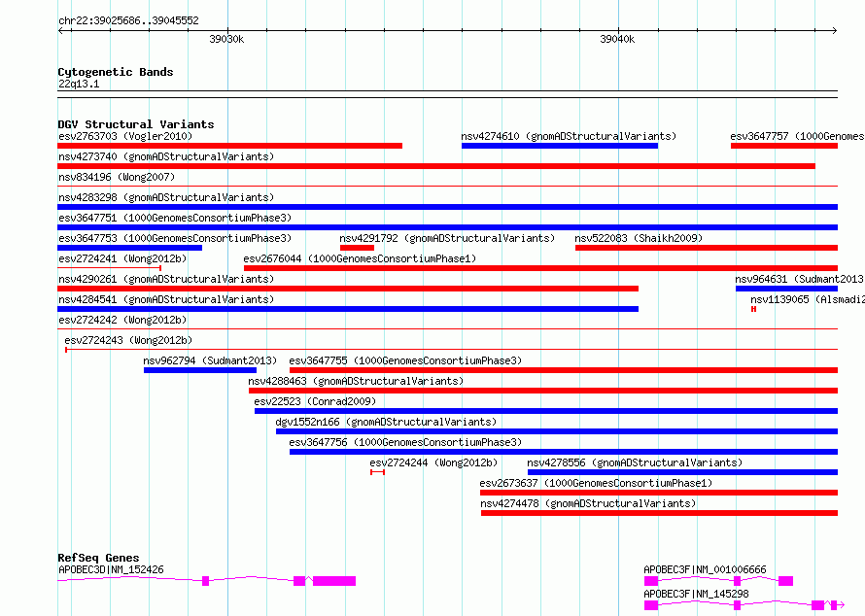This screenshot has height=616, width=865.
Task: Click esv2724243 (Wong2012b) label
Action: point(128,340)
